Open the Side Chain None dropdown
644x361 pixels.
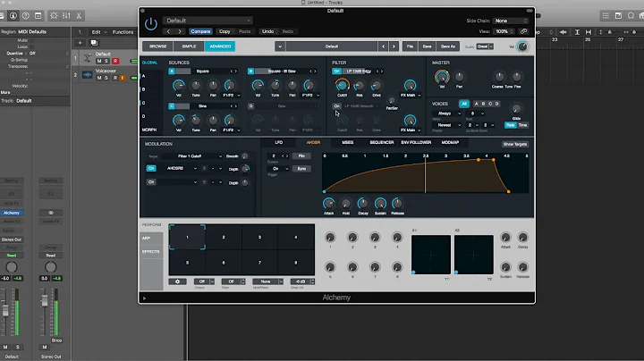(511, 21)
